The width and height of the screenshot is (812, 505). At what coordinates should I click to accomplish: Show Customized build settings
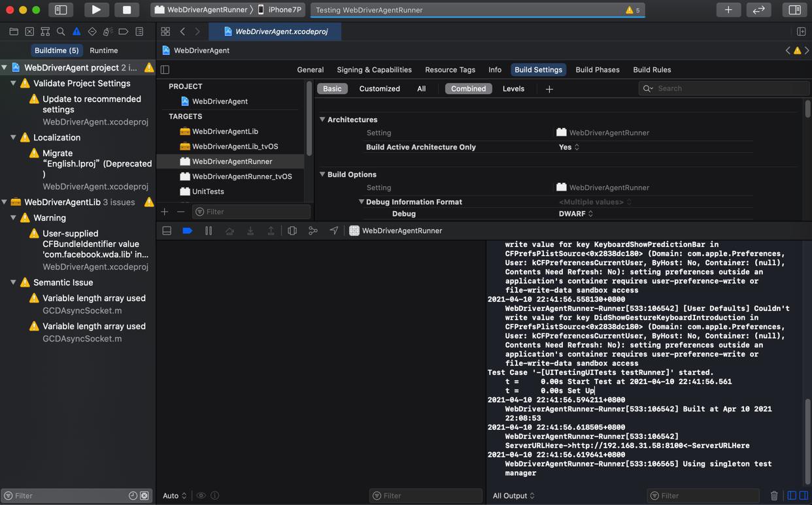coord(380,89)
